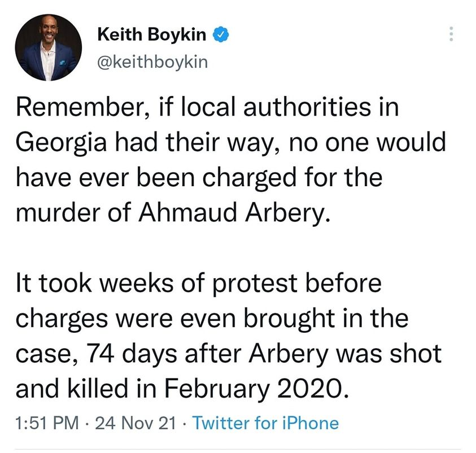Click the Twitter for iPhone source link
Viewport: 476px width, 453px height.
(266, 423)
